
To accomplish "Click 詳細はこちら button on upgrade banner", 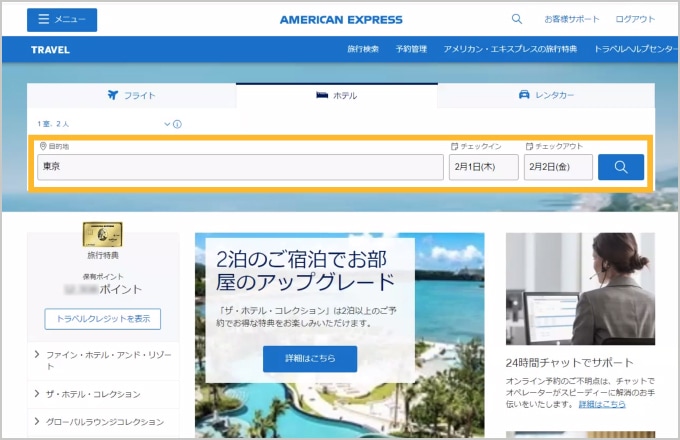I will coord(310,359).
